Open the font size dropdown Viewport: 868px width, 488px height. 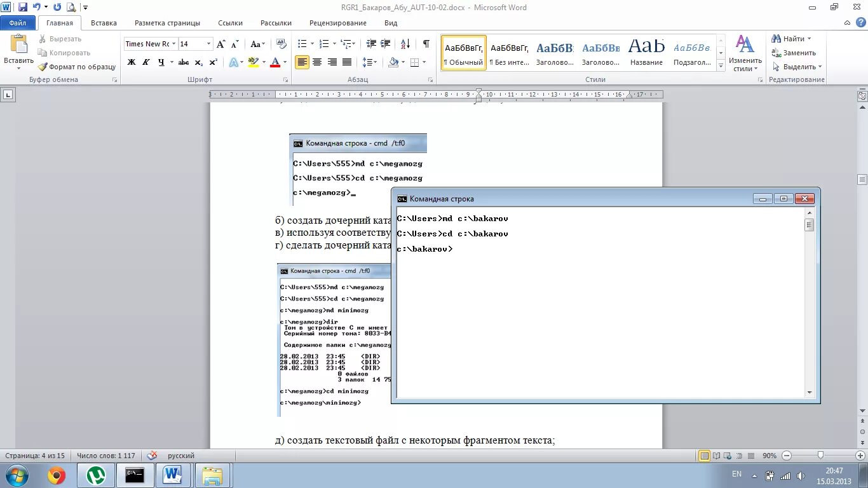208,44
